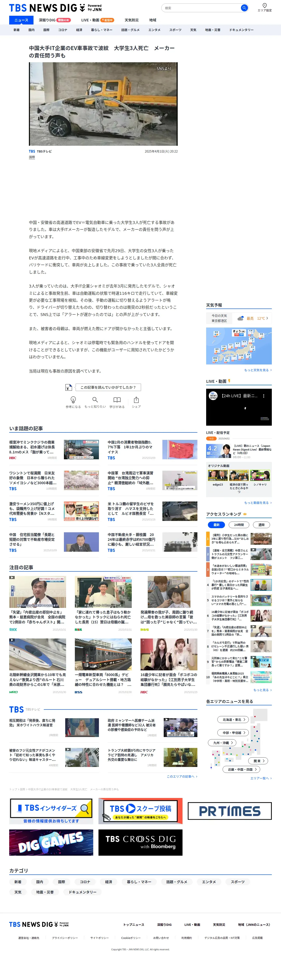Click the 参考になる lightbulb icon
This screenshot has width=281, height=980.
(x=73, y=399)
